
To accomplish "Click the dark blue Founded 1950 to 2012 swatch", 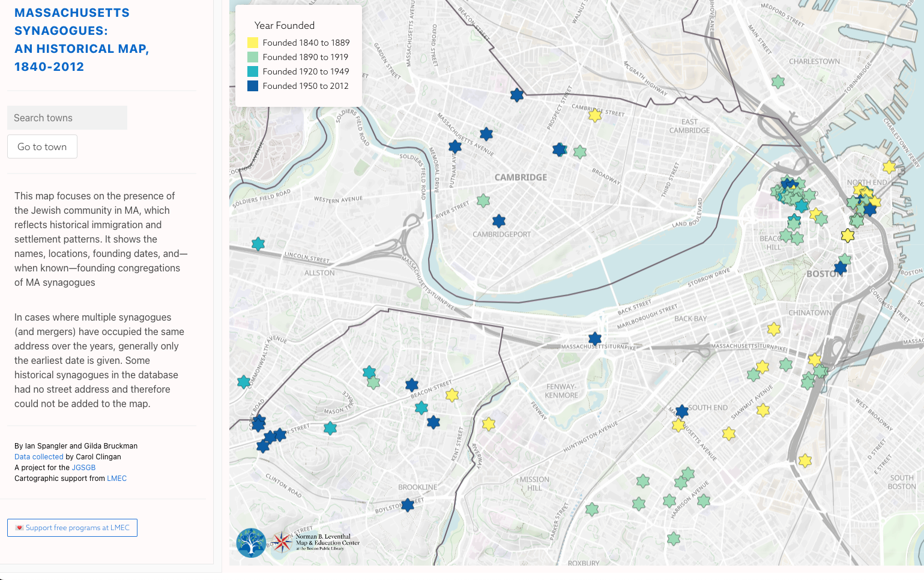I will 253,86.
